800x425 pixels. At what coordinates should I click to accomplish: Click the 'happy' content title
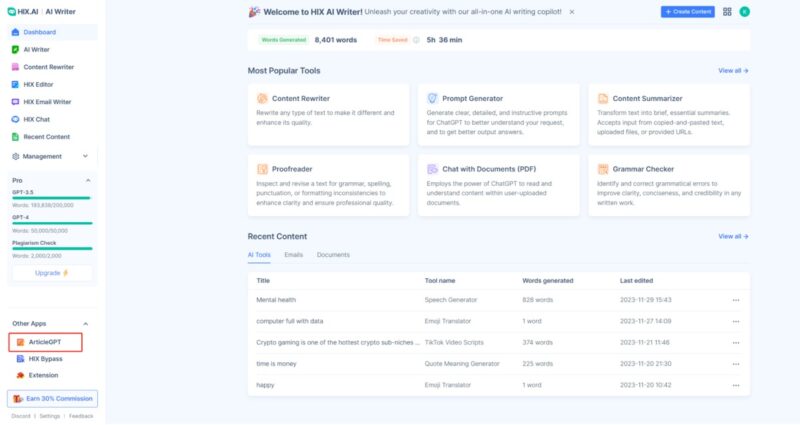[265, 385]
